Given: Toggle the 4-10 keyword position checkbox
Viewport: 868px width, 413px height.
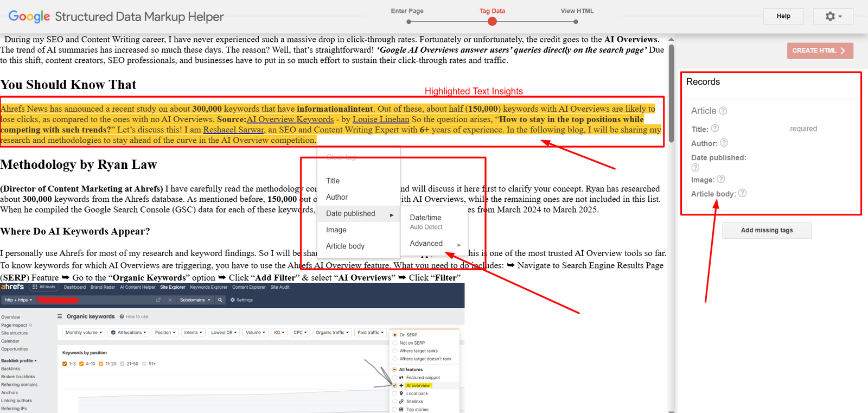Looking at the screenshot, I should (81, 364).
